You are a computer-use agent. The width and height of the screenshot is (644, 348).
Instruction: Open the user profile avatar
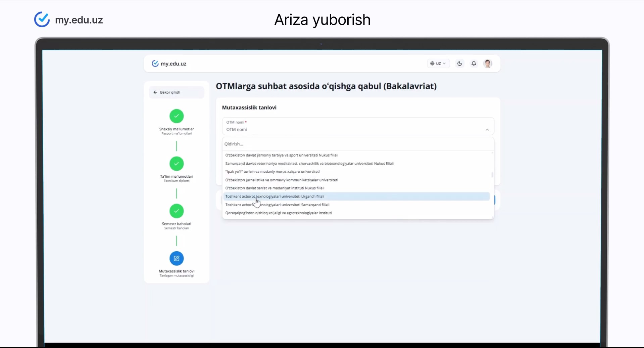(488, 63)
